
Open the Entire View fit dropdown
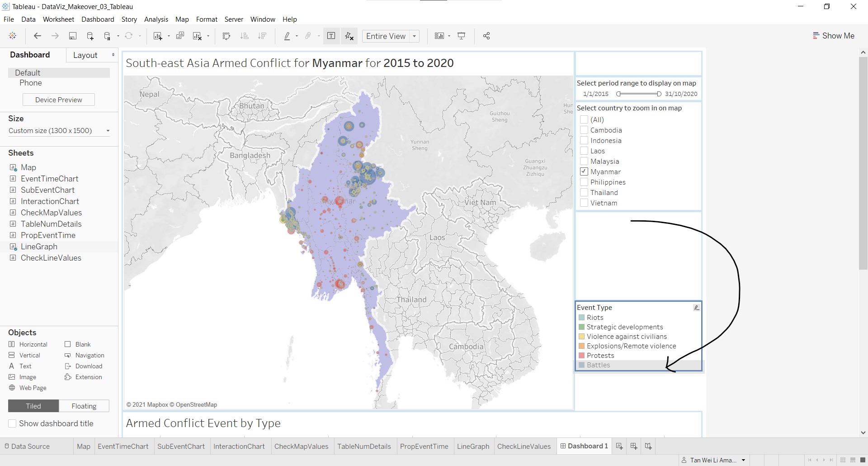click(391, 36)
